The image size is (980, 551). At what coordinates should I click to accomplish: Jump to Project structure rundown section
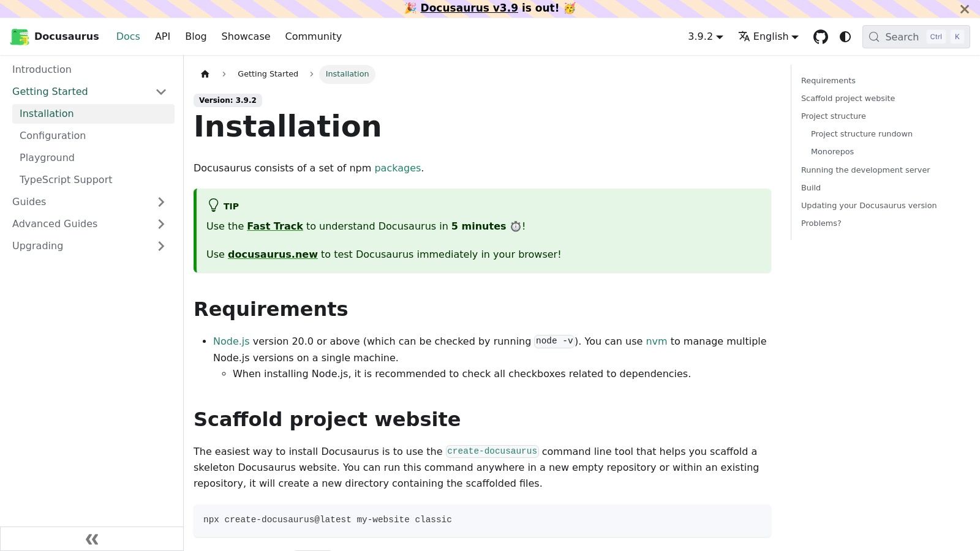pyautogui.click(x=861, y=134)
